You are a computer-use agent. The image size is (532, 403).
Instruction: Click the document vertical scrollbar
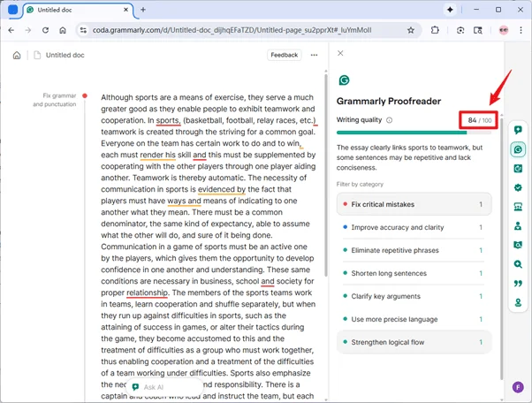pos(326,173)
